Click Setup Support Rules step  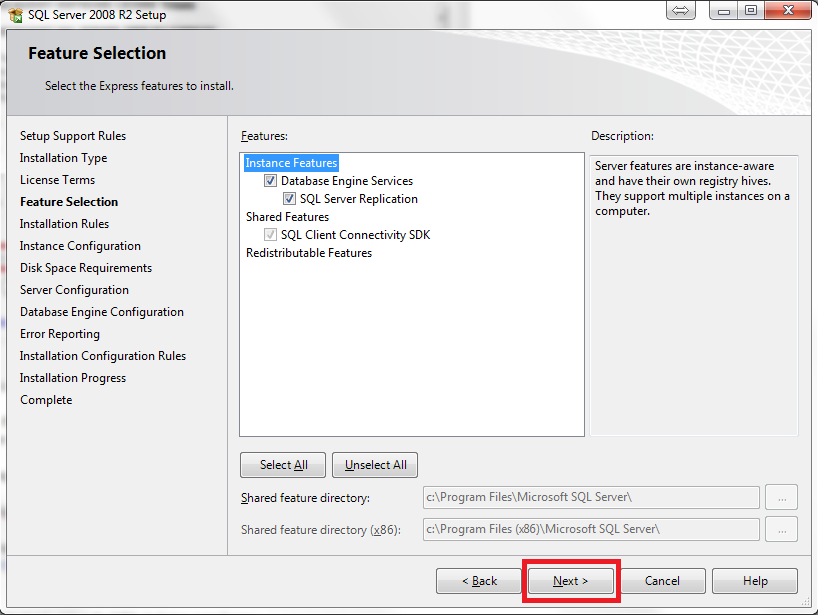[x=73, y=136]
